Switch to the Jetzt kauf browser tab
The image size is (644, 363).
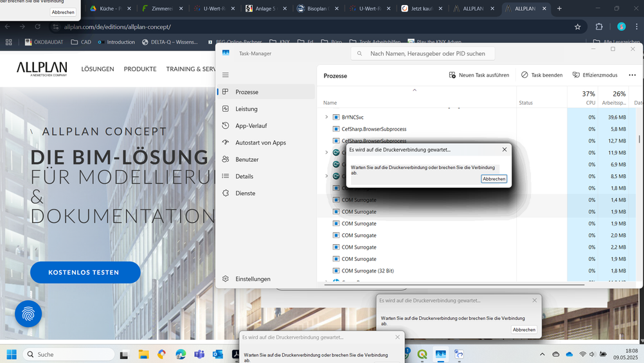pos(417,8)
